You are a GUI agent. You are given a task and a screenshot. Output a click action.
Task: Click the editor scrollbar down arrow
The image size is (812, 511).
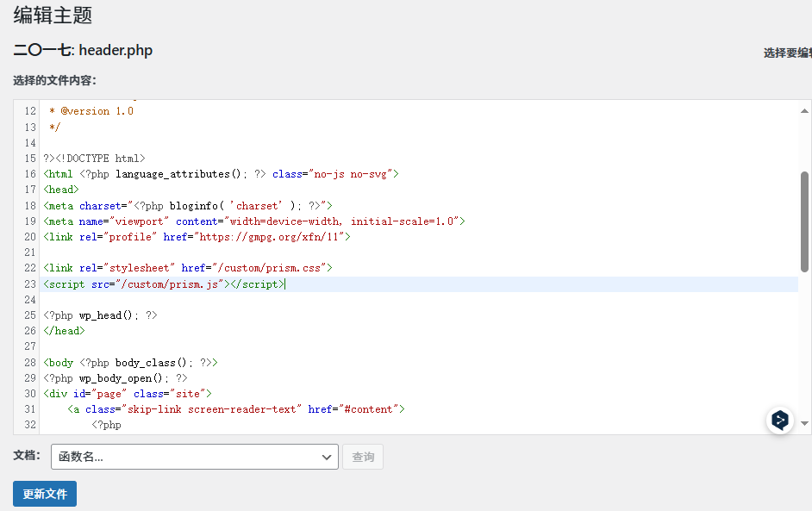(804, 423)
